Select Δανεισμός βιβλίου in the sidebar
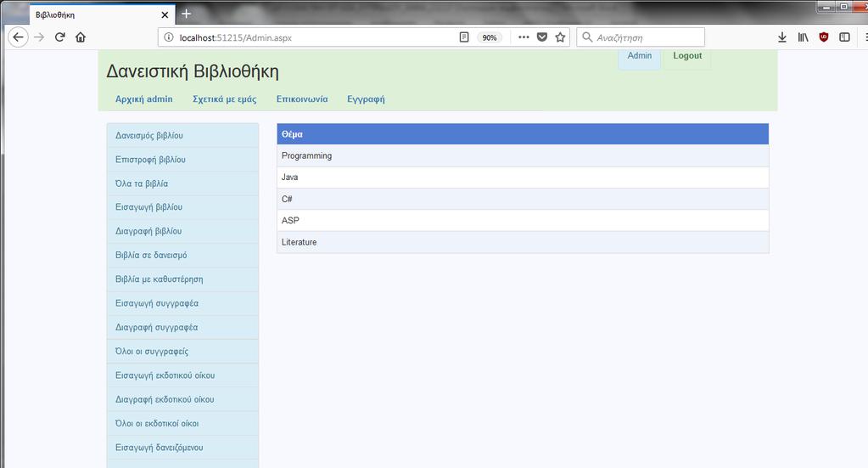This screenshot has width=868, height=468. (182, 135)
